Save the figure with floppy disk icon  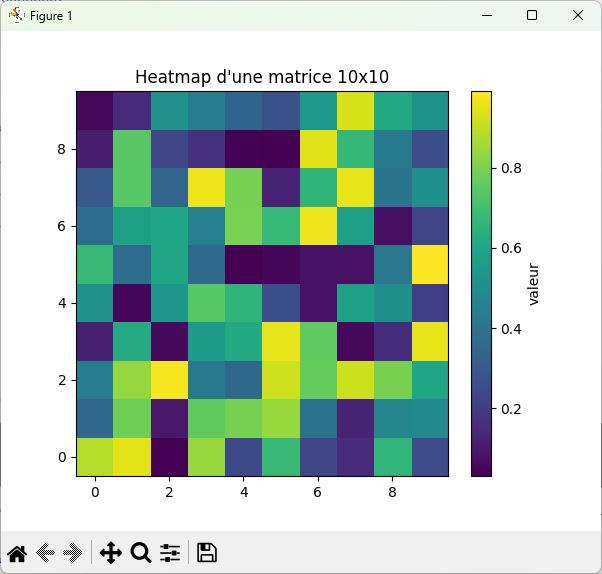207,552
